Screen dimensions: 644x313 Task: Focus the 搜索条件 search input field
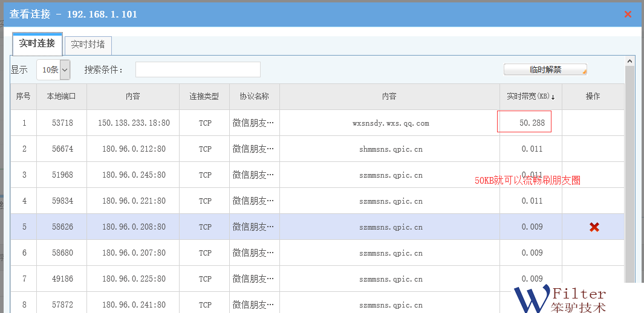point(198,69)
